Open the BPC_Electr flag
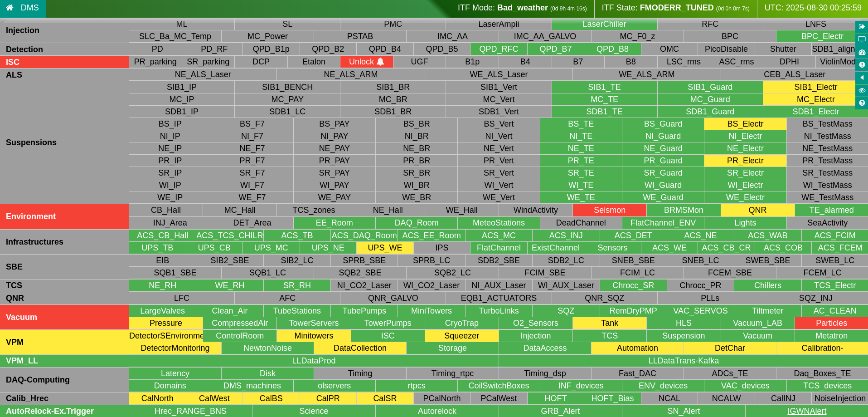Image resolution: width=868 pixels, height=417 pixels. [822, 36]
